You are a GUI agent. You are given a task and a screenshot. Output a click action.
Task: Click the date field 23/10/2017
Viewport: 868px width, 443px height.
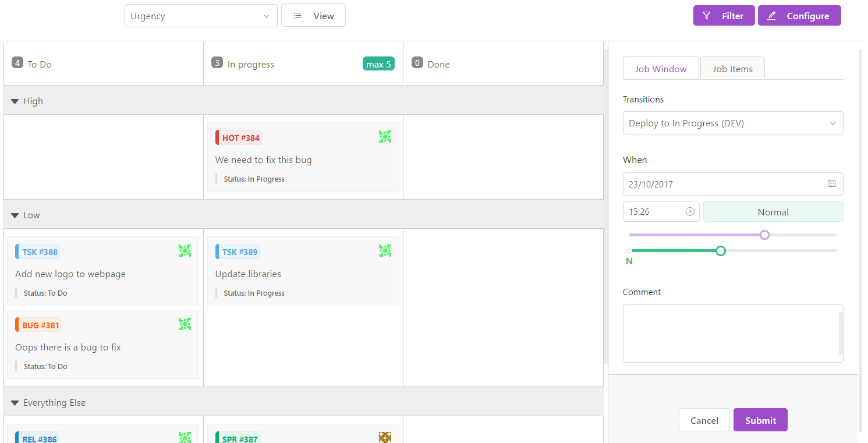(x=733, y=184)
